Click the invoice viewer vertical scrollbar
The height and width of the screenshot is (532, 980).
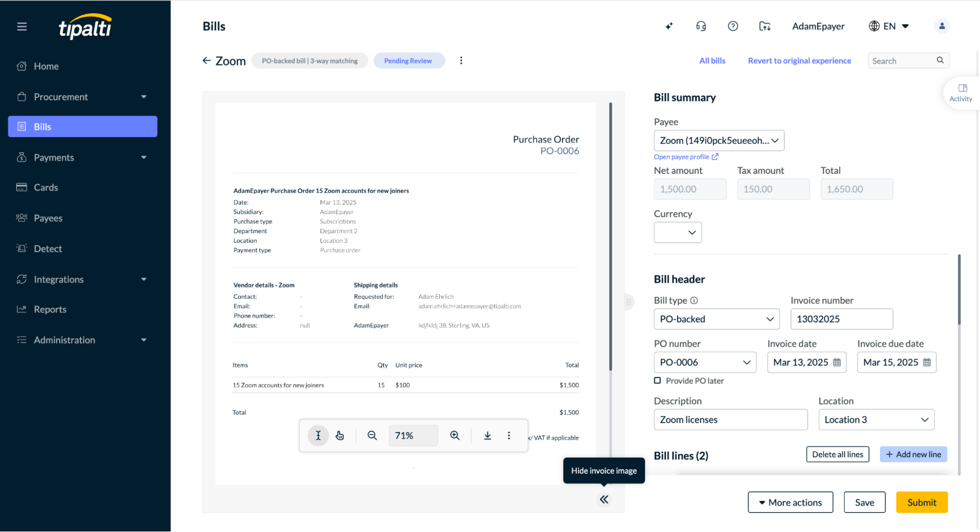tap(610, 237)
